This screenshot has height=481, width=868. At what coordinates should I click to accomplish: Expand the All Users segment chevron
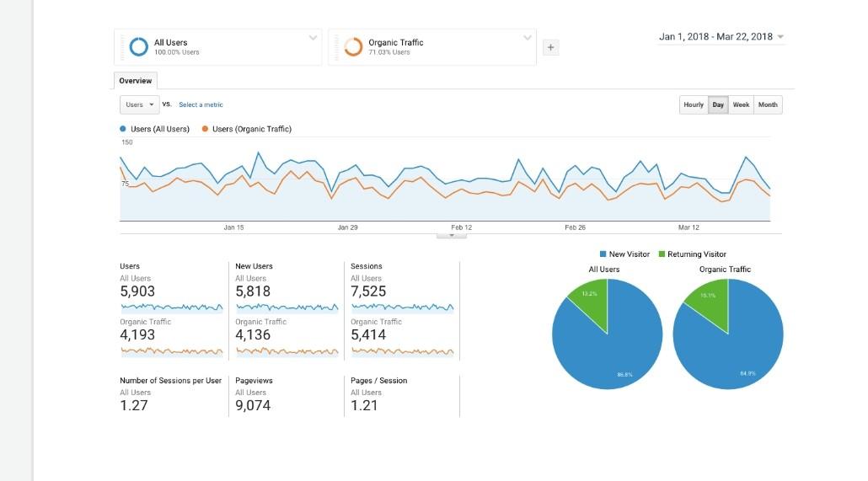coord(313,38)
